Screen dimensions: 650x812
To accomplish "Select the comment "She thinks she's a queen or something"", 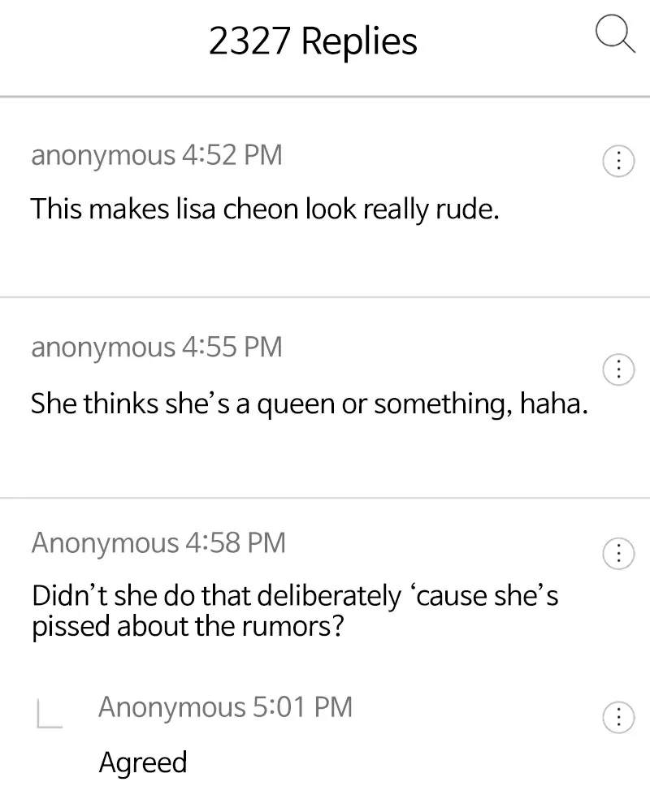I will pos(309,403).
